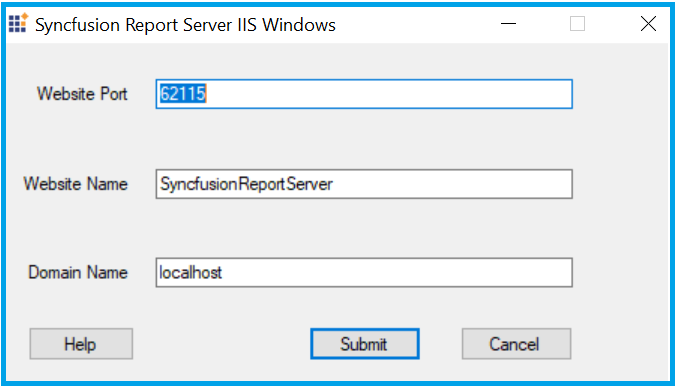Click the window title Syncfusion Report Server IIS Windows
Image resolution: width=676 pixels, height=389 pixels.
pyautogui.click(x=185, y=25)
